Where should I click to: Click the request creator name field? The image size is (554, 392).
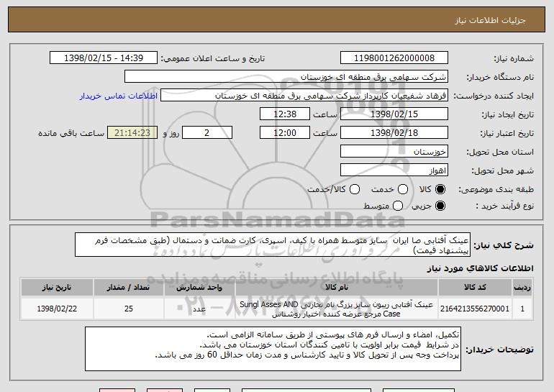click(x=304, y=96)
